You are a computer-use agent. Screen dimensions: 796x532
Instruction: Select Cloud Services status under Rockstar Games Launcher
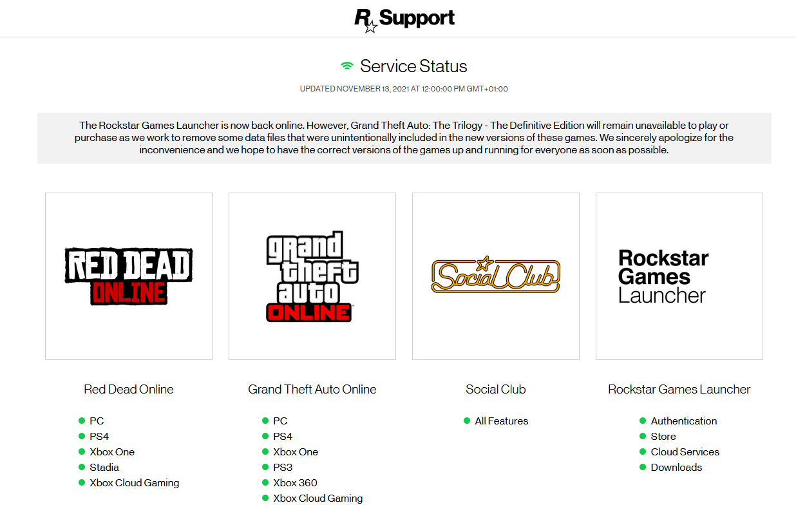[685, 451]
